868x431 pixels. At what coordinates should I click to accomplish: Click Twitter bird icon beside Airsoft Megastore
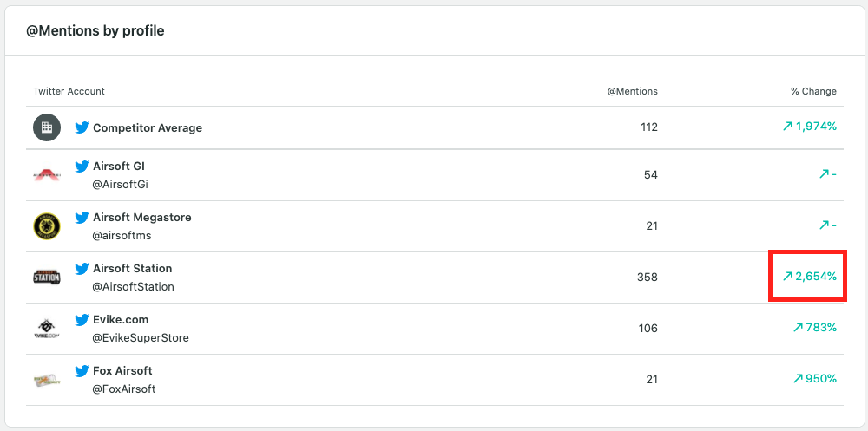coord(82,218)
